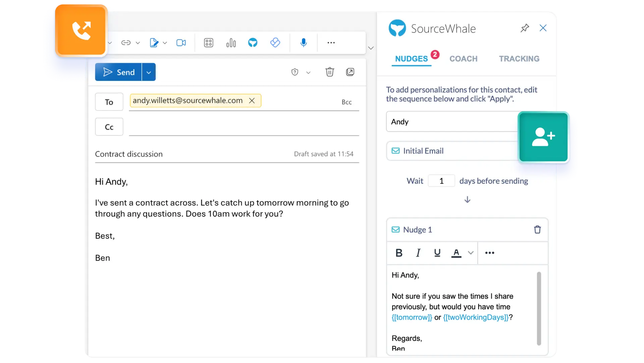Image resolution: width=644 pixels, height=363 pixels.
Task: Remove andy.willetts@sourcewhale.com recipient
Action: 252,100
